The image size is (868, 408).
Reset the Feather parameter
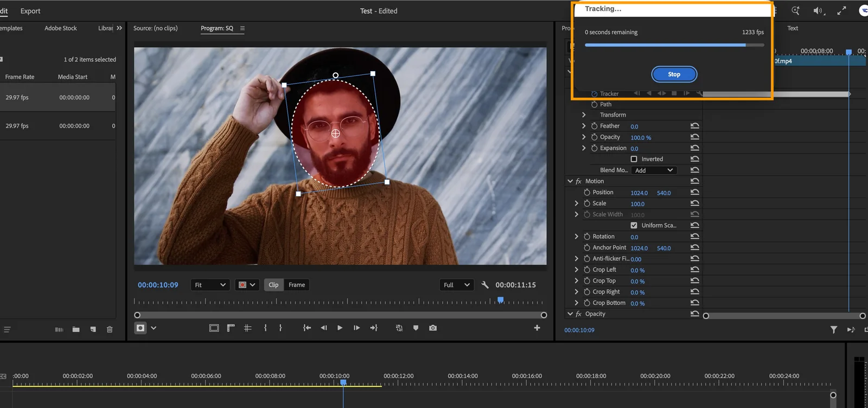click(694, 126)
